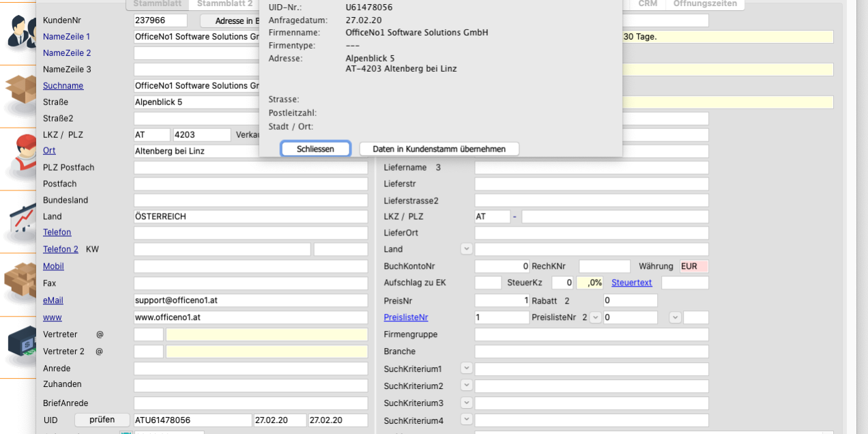Click the Adresse in B… button beside KundenNr
The width and height of the screenshot is (868, 434).
tap(230, 21)
